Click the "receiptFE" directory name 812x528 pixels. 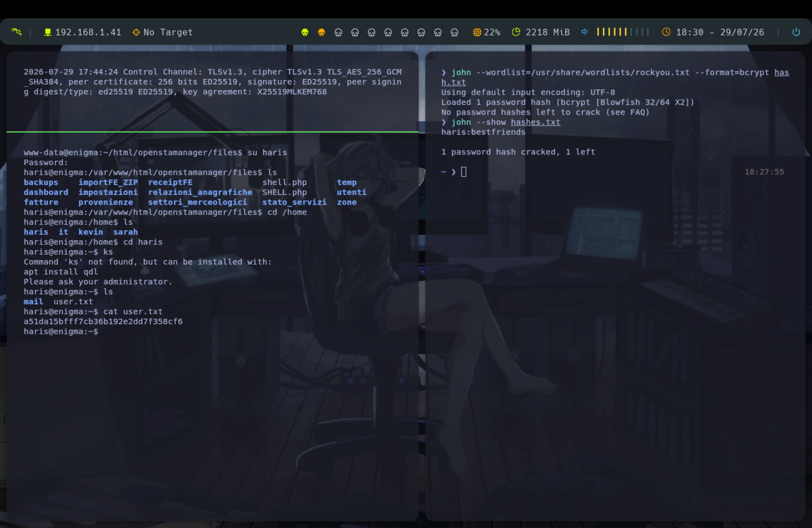point(170,183)
